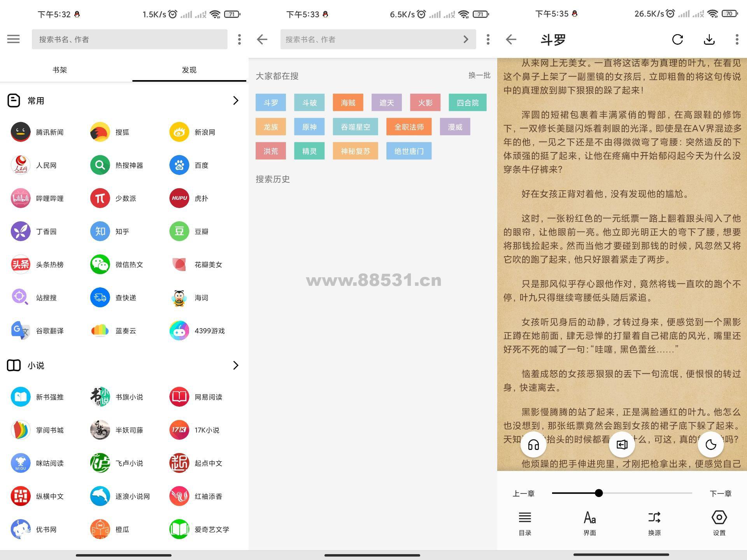This screenshot has height=560, width=747.
Task: Open the 微信热文 icon
Action: point(100,264)
